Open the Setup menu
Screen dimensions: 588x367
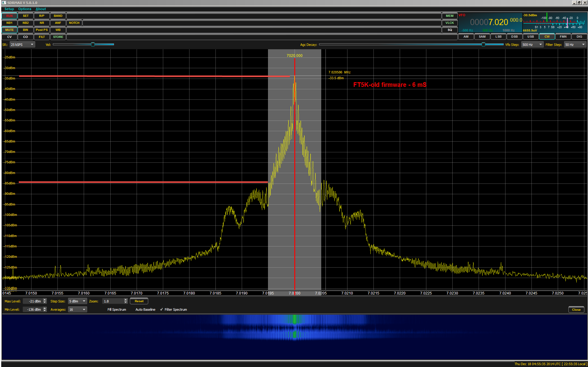[x=9, y=9]
